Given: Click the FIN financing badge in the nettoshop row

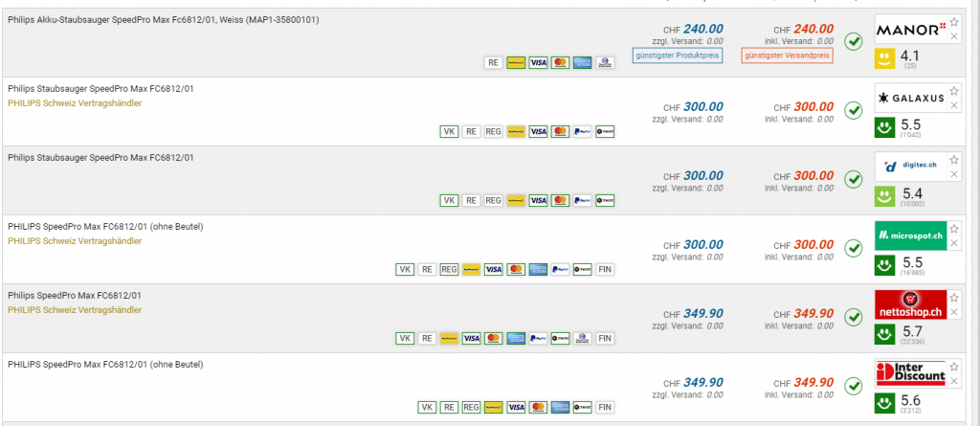Looking at the screenshot, I should point(604,338).
